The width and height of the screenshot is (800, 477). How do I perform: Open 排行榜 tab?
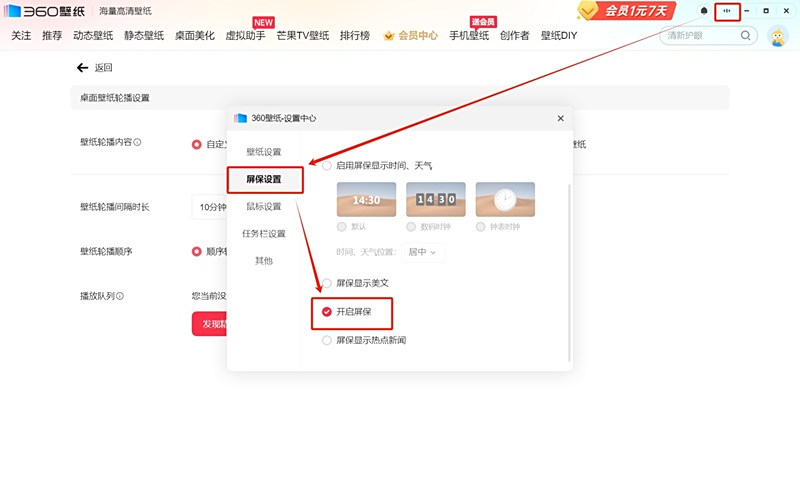[x=355, y=36]
